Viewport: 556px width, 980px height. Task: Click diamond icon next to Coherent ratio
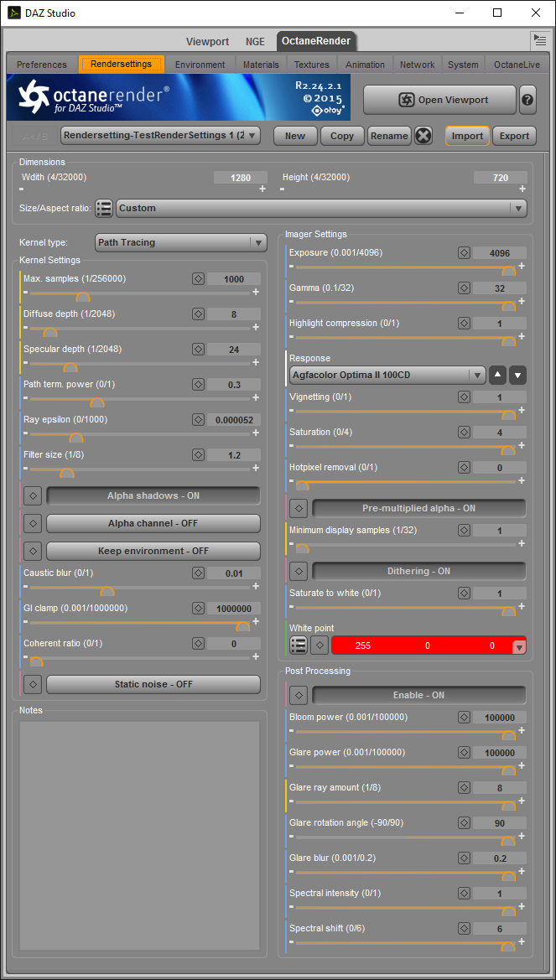(198, 643)
